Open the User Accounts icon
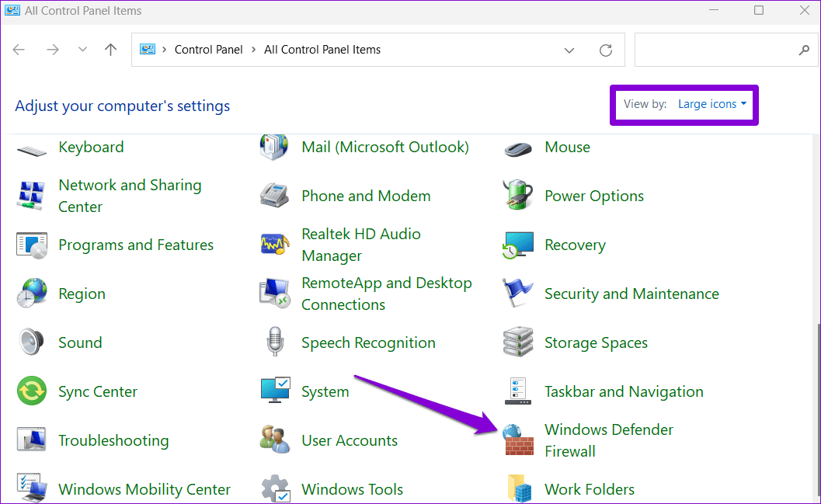 (275, 440)
